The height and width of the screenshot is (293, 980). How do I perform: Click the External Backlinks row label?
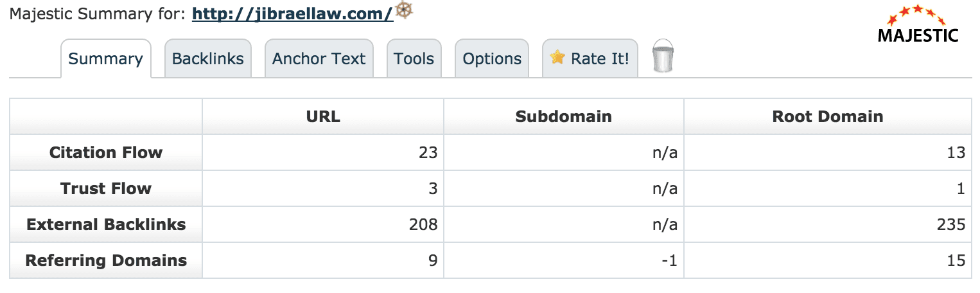[106, 224]
